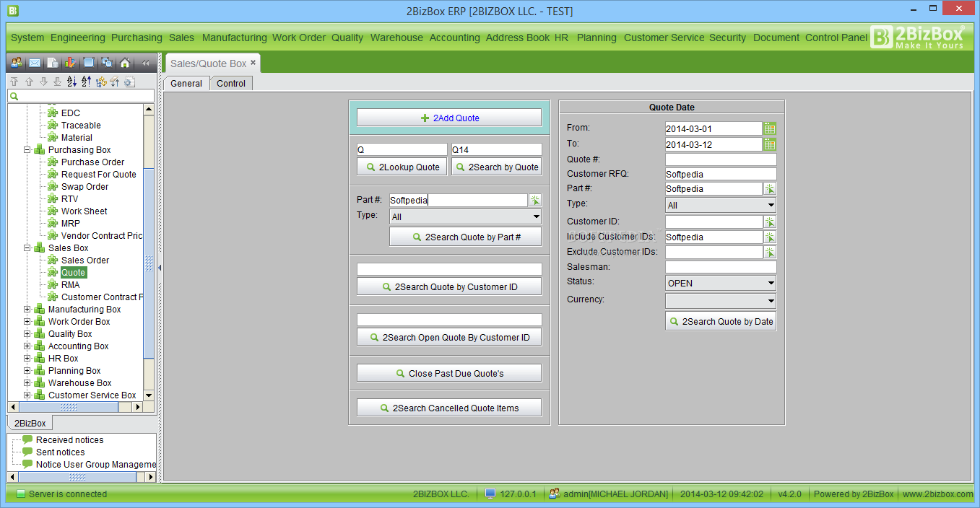Screen dimensions: 980x508
Task: Click 2Search Cancelled Quote Items button
Action: point(449,408)
